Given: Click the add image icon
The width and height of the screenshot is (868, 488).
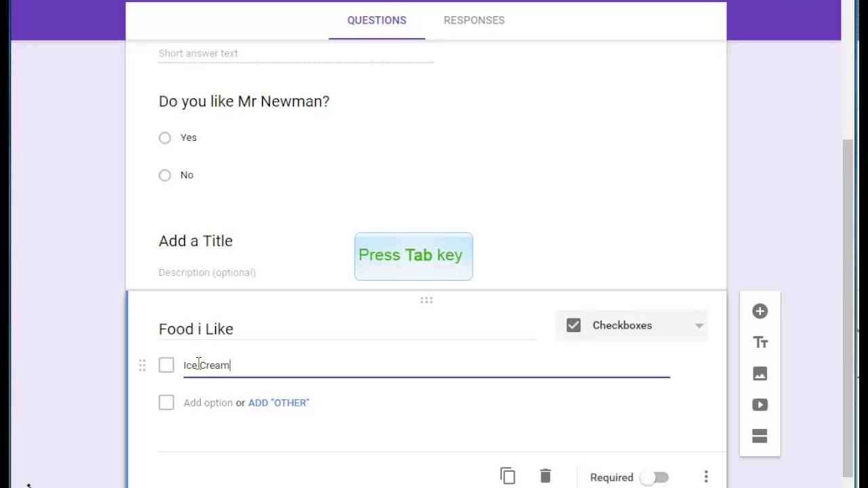Looking at the screenshot, I should pos(759,373).
